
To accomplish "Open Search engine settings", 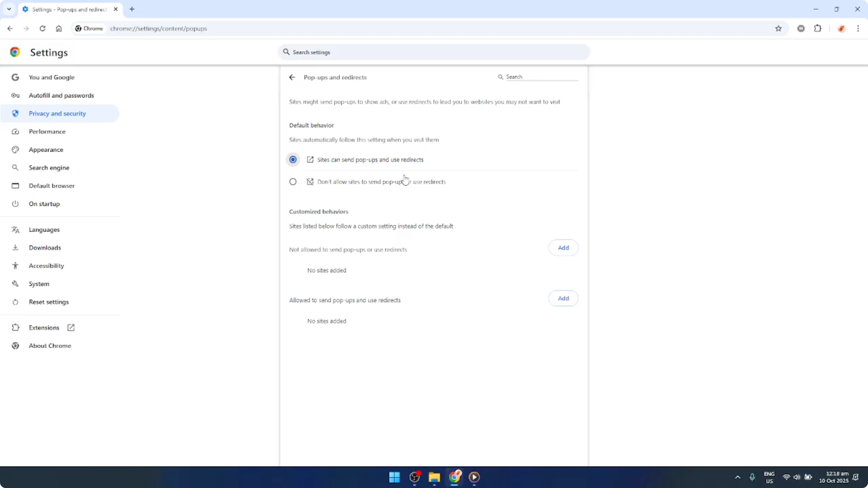I will [49, 168].
